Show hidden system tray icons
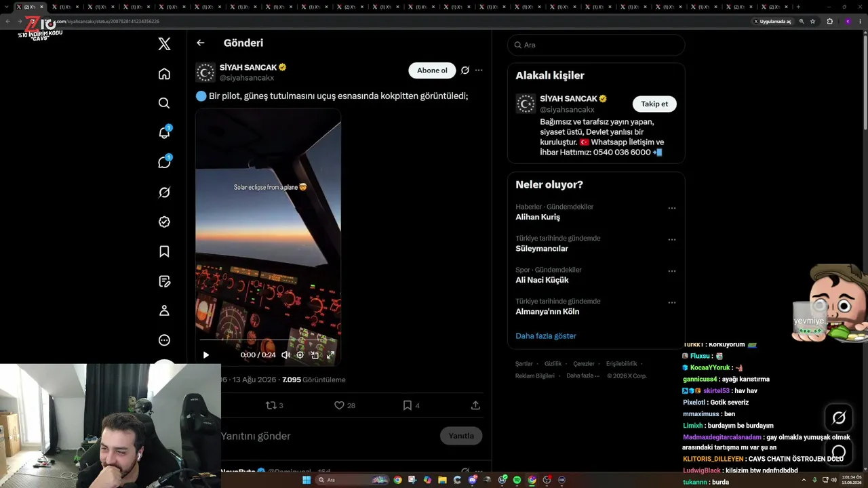 pos(804,480)
